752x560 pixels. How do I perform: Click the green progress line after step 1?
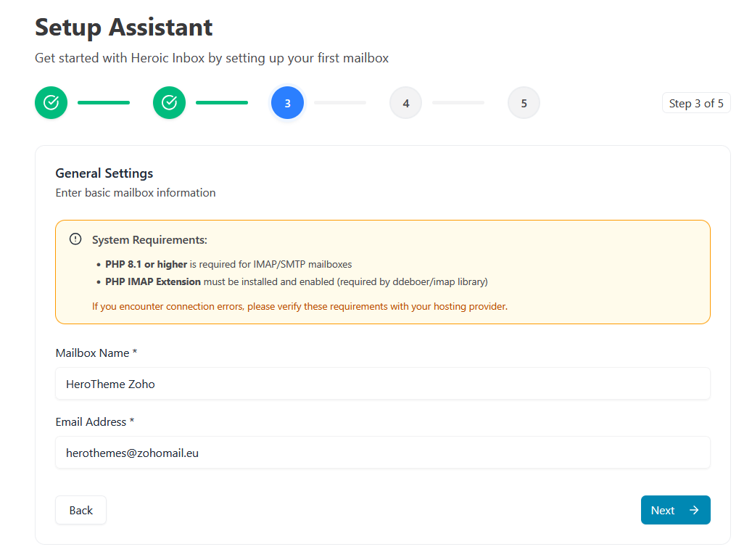(x=104, y=103)
